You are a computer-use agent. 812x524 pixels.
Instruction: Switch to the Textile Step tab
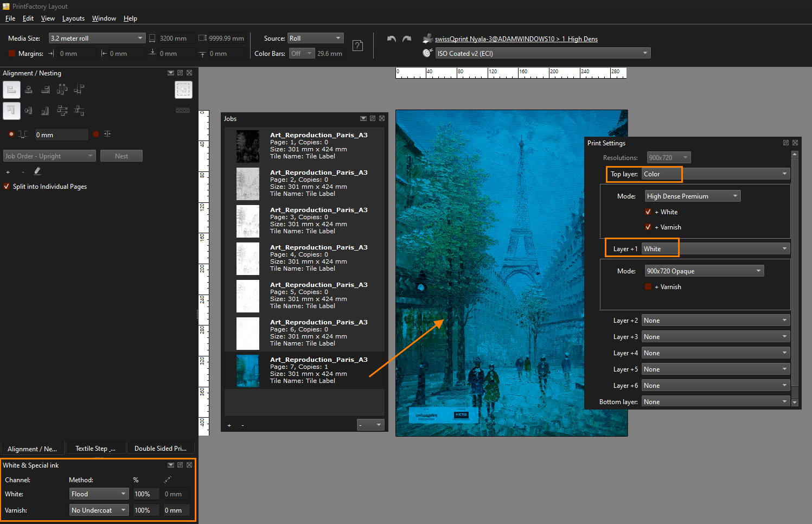[95, 448]
